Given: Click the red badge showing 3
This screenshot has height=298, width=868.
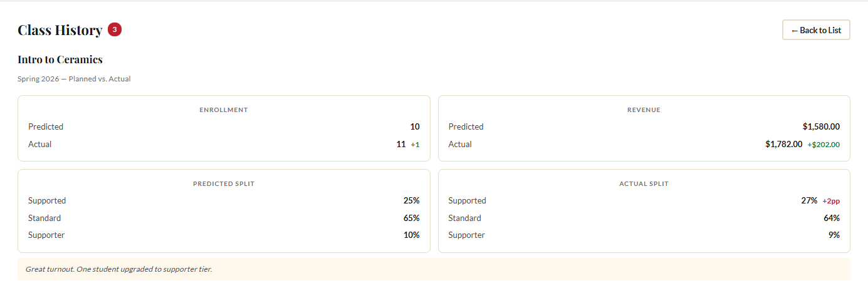Looking at the screenshot, I should [114, 29].
